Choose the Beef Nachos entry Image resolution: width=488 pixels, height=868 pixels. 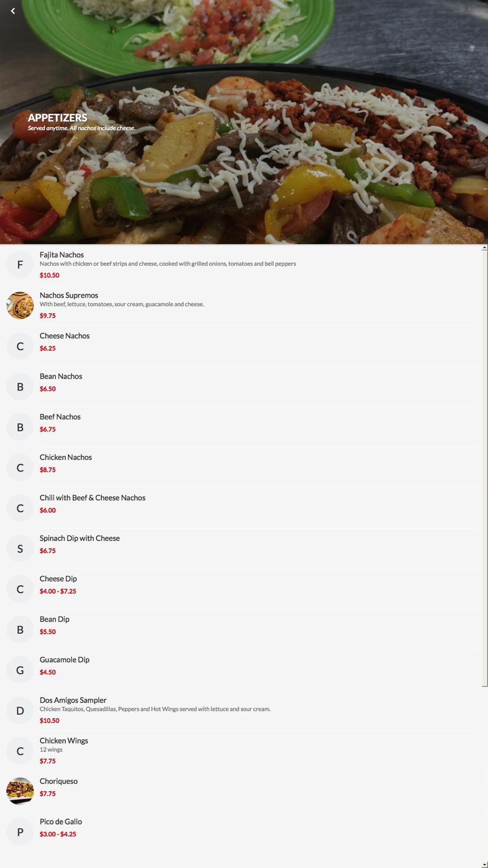241,427
